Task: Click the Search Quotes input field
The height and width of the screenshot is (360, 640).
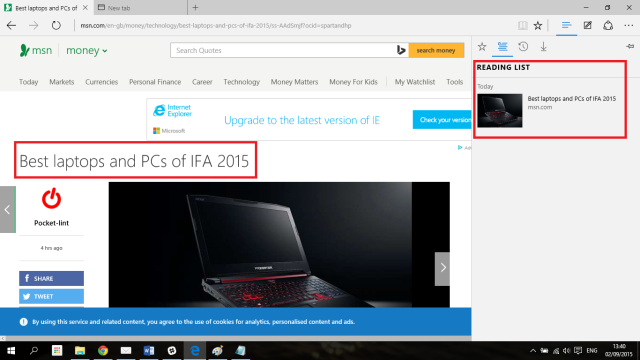Action: coord(284,50)
